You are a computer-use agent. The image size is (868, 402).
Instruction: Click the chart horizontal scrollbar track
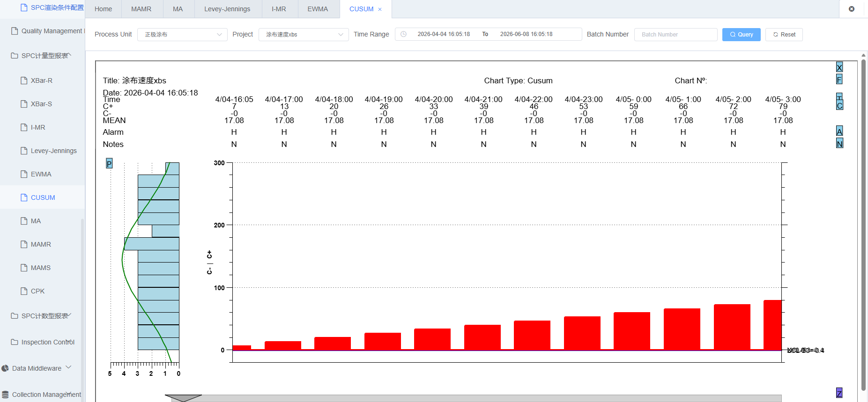tap(476, 398)
